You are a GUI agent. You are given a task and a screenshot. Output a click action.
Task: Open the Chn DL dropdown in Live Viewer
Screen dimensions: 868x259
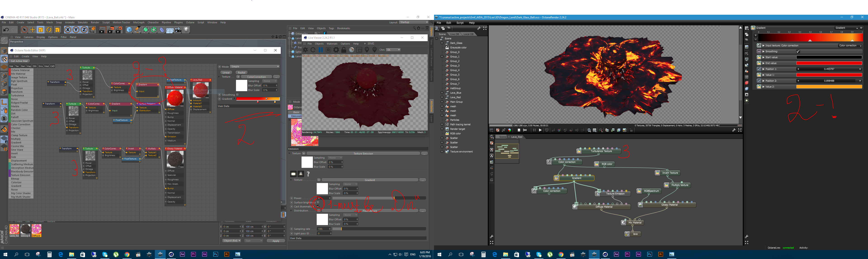tap(393, 50)
